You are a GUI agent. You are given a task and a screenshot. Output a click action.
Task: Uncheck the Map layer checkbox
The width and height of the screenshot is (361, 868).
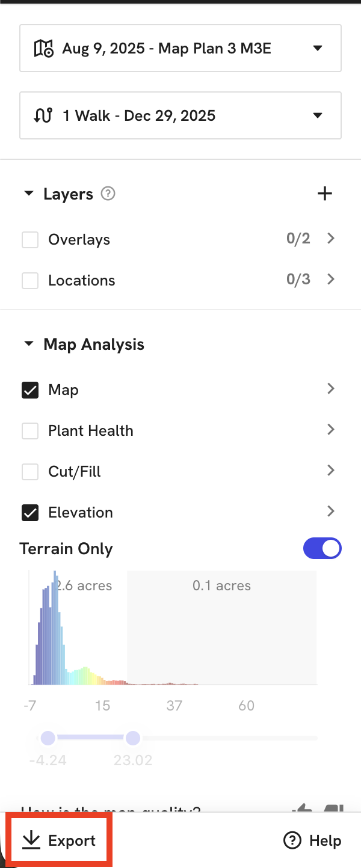pyautogui.click(x=30, y=390)
